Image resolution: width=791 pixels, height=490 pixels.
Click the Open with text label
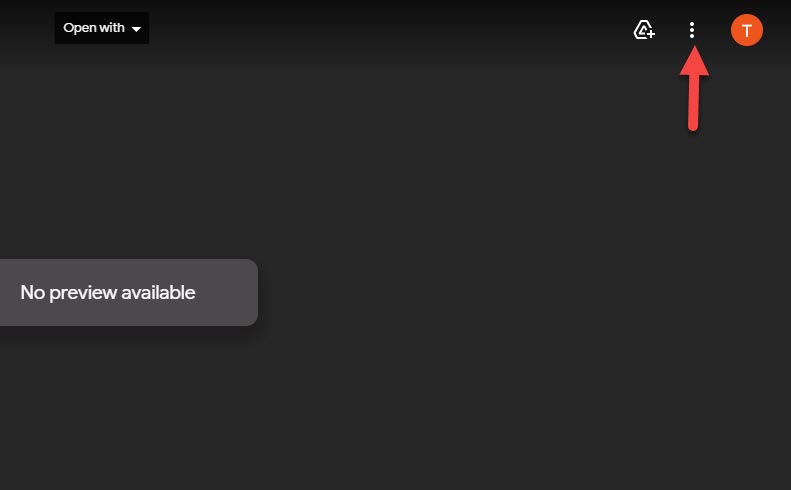(x=94, y=28)
